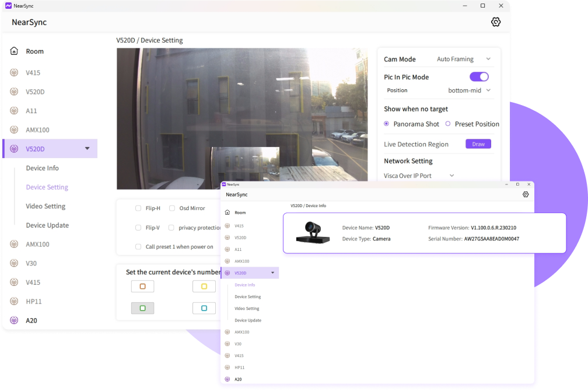588x391 pixels.
Task: Click firmware version V1.100.0.6.R.230210
Action: tap(494, 228)
